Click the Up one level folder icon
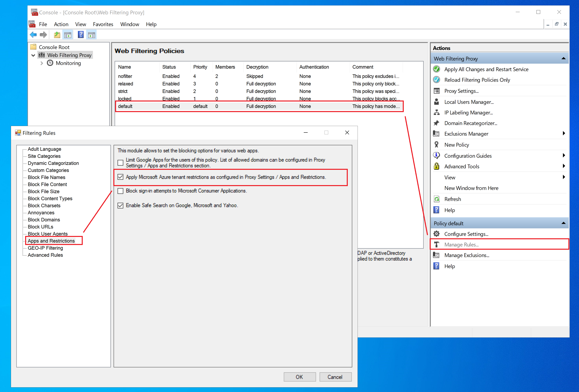579x392 pixels. click(57, 35)
